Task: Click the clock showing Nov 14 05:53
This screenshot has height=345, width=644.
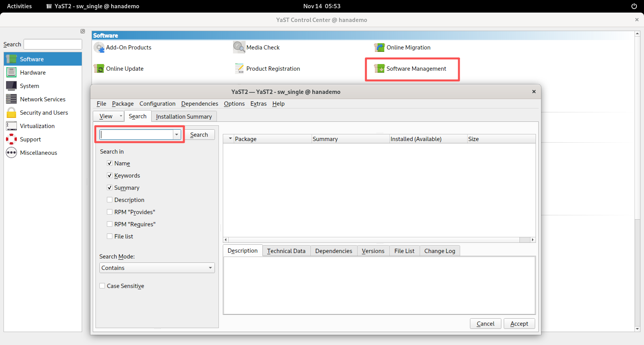Action: [322, 6]
